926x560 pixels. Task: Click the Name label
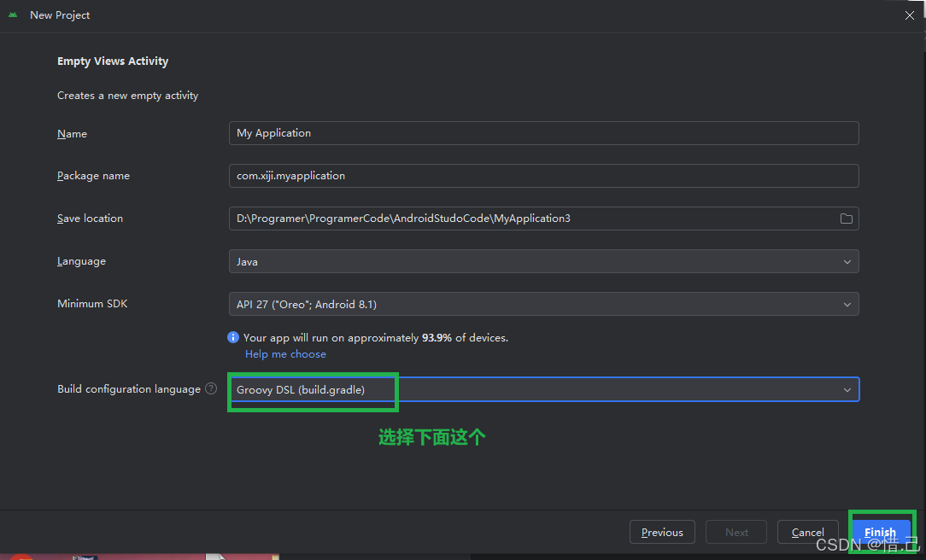coord(72,134)
